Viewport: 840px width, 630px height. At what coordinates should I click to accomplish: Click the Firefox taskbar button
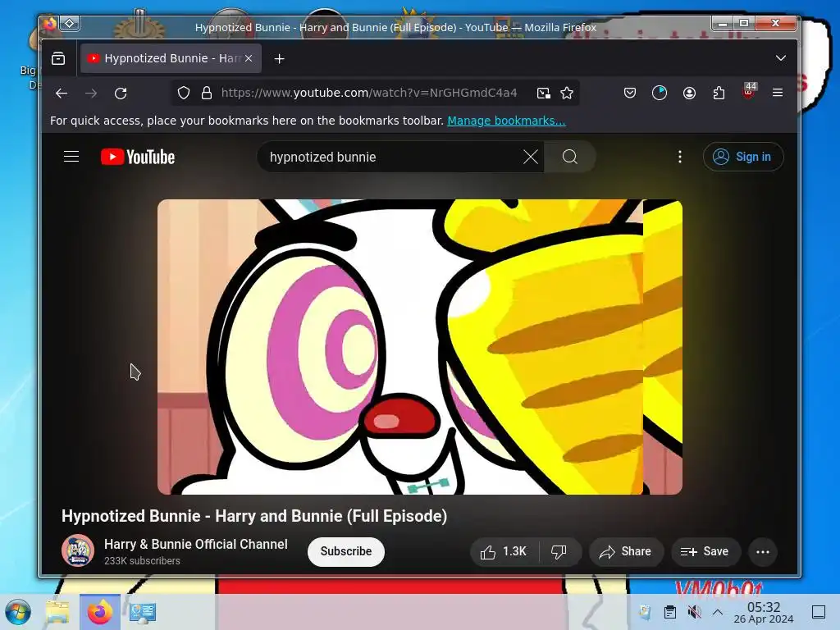100,612
